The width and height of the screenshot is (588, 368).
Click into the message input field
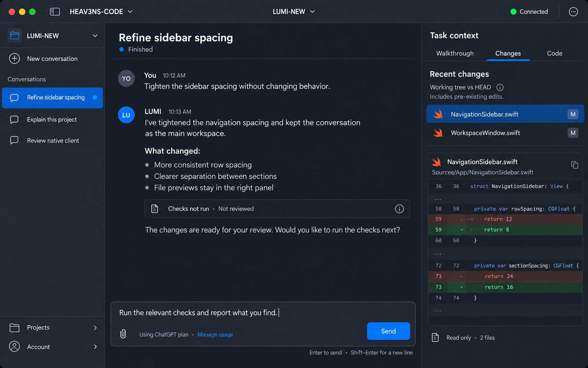point(262,313)
